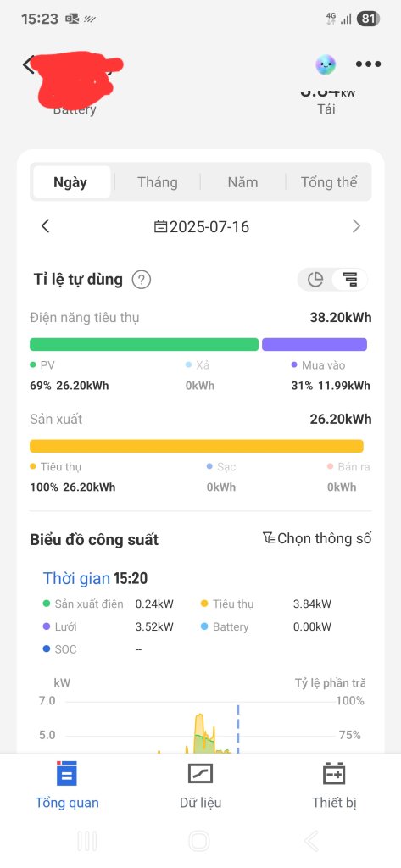This screenshot has width=401, height=868.
Task: Open the three-dot more options menu
Action: coord(368,64)
